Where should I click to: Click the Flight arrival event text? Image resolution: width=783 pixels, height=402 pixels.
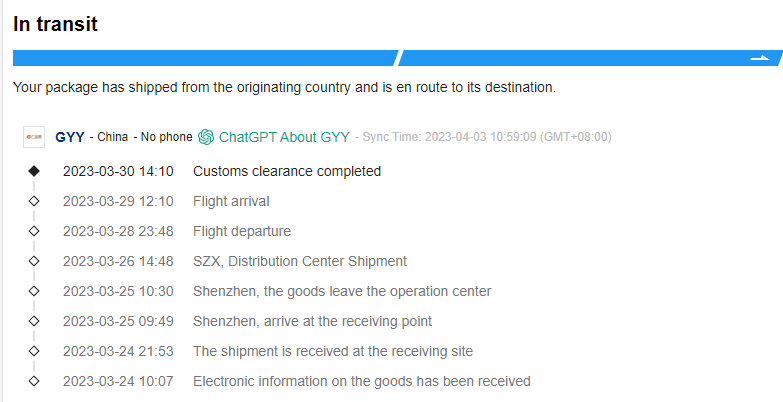[231, 201]
